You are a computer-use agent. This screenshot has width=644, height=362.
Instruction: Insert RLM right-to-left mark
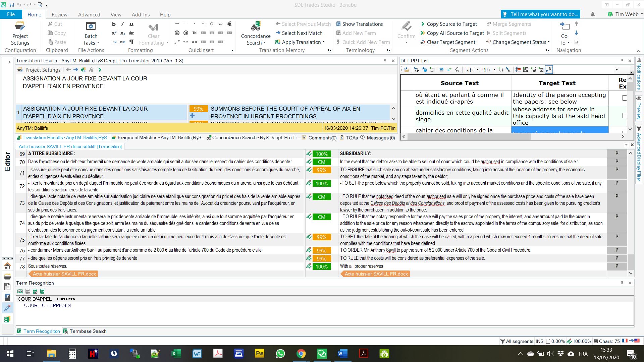(122, 42)
